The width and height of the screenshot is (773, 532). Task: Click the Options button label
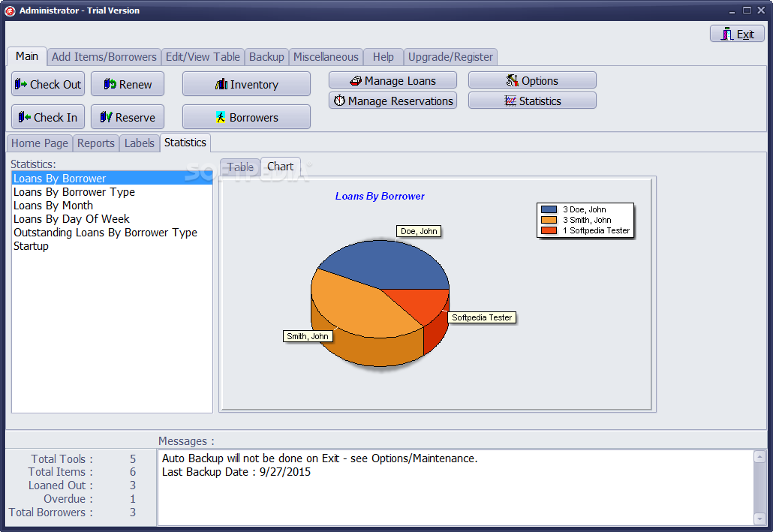tap(540, 81)
